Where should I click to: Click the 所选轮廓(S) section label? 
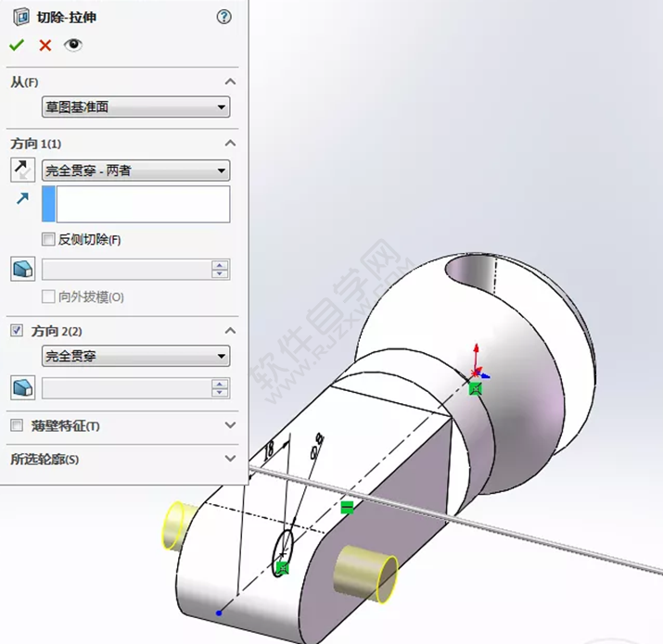(x=45, y=460)
